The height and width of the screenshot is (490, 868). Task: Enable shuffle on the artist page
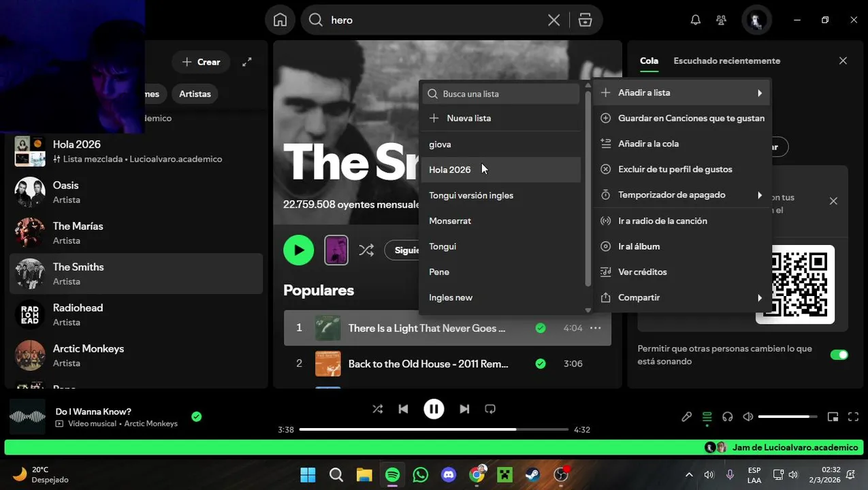point(366,250)
